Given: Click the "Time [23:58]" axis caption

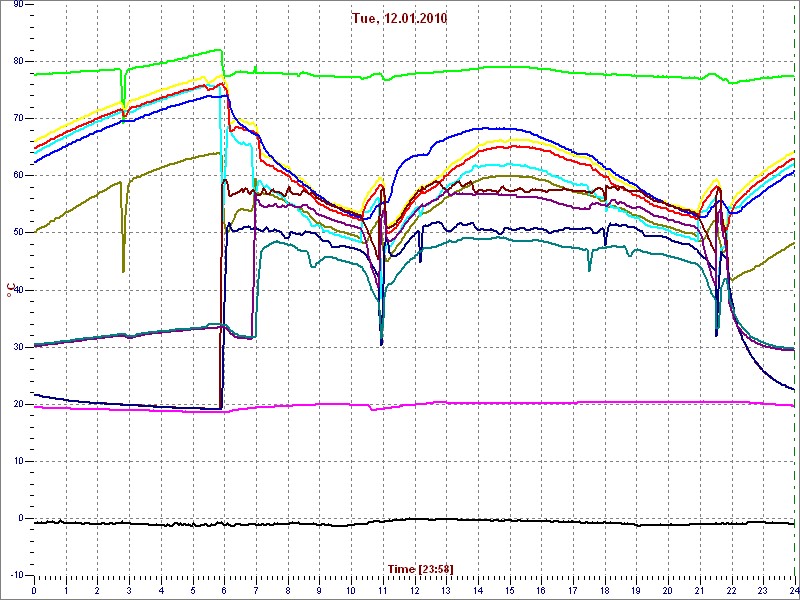Looking at the screenshot, I should tap(420, 568).
